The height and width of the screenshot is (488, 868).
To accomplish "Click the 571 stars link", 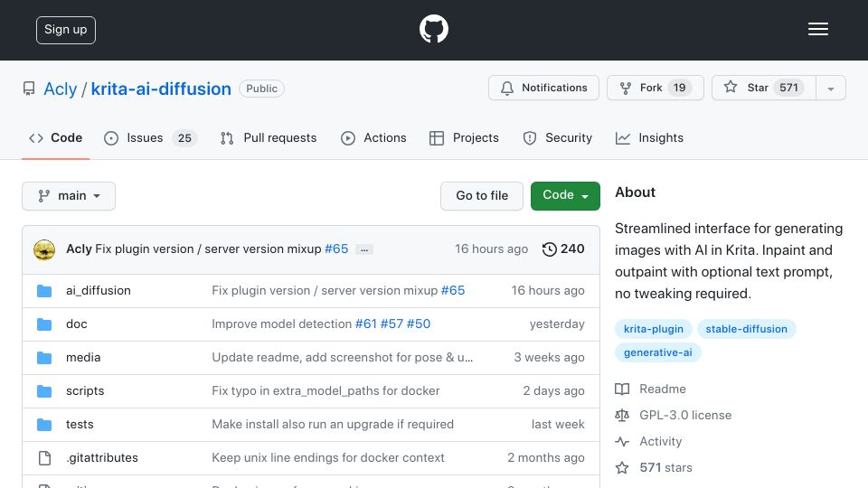I will (666, 467).
